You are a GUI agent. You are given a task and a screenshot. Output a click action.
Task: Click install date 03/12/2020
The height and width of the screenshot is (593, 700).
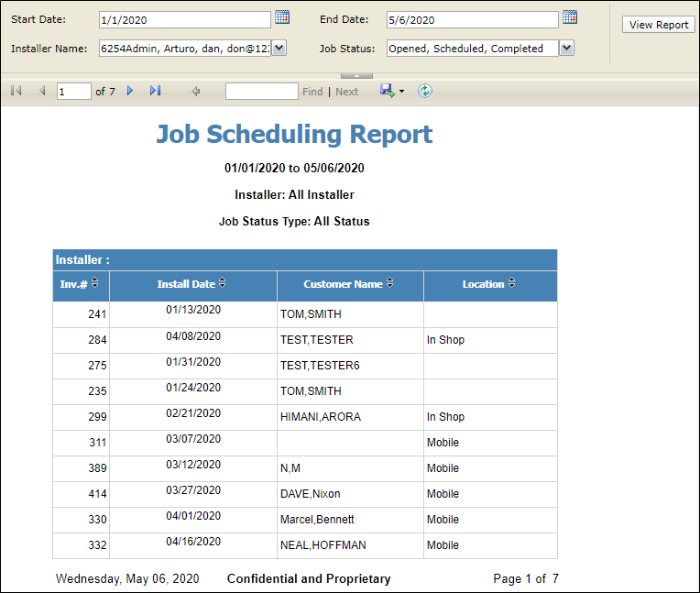(193, 465)
